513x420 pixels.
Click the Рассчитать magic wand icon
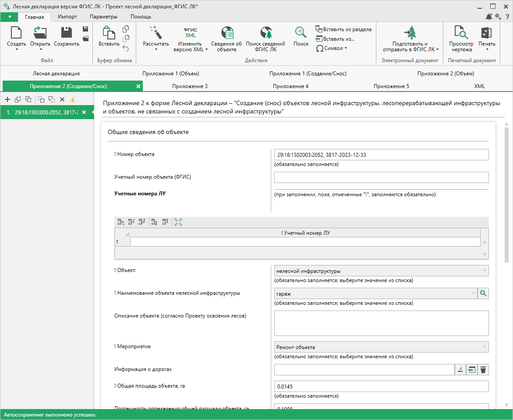[x=156, y=32]
